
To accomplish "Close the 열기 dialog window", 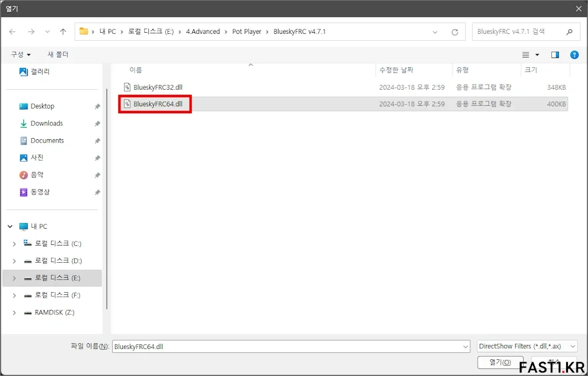I will [x=579, y=9].
